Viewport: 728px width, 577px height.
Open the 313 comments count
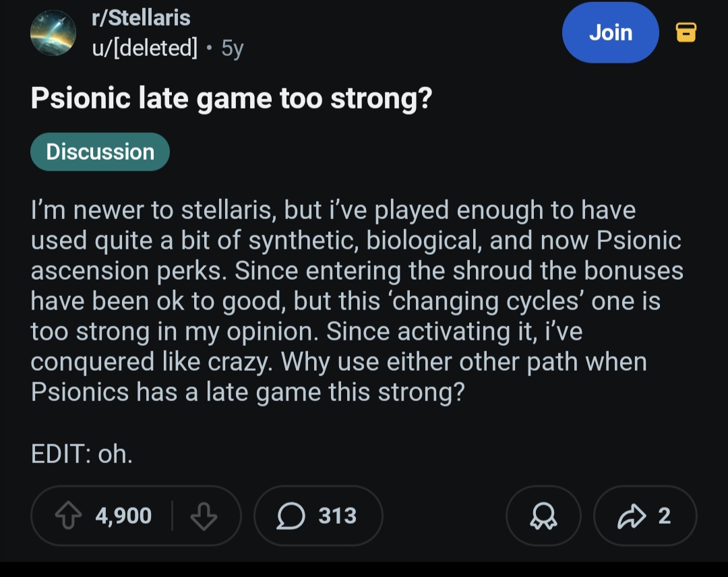(338, 515)
